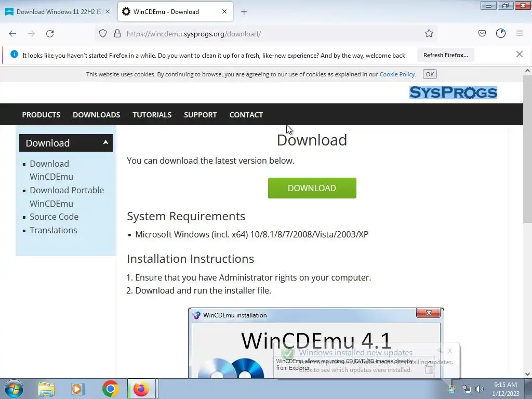The height and width of the screenshot is (399, 532).
Task: Click the Firefox taskbar icon
Action: click(141, 389)
